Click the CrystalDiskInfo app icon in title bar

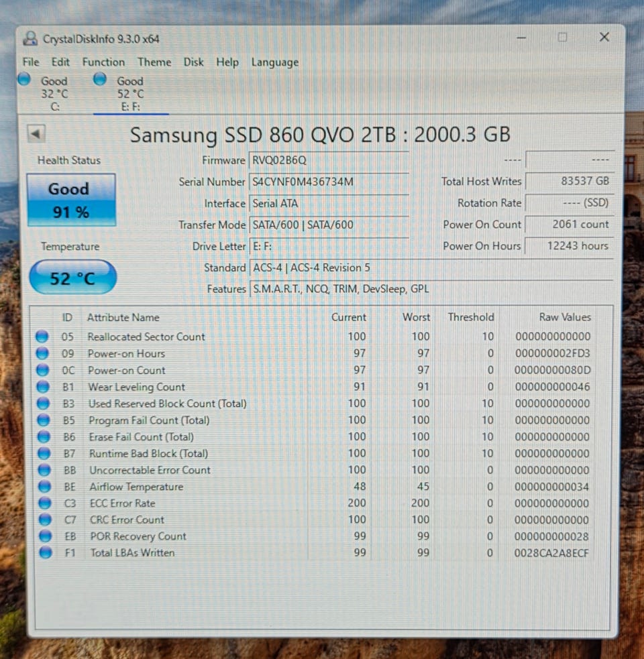[x=30, y=39]
